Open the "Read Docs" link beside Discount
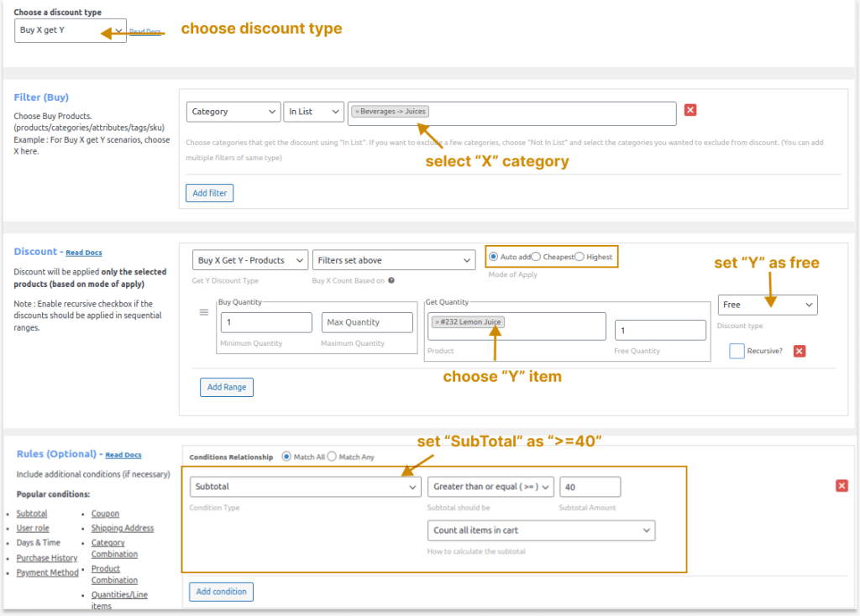The height and width of the screenshot is (616, 860). point(83,252)
